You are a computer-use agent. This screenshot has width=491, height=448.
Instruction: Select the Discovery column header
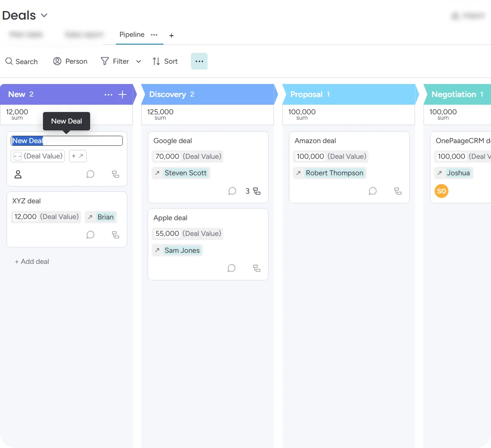pos(208,94)
